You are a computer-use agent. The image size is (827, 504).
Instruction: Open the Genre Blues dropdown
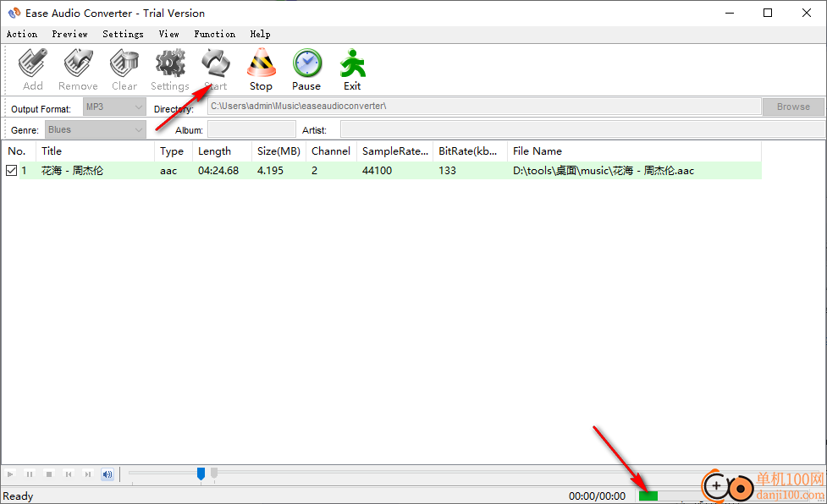[x=96, y=129]
